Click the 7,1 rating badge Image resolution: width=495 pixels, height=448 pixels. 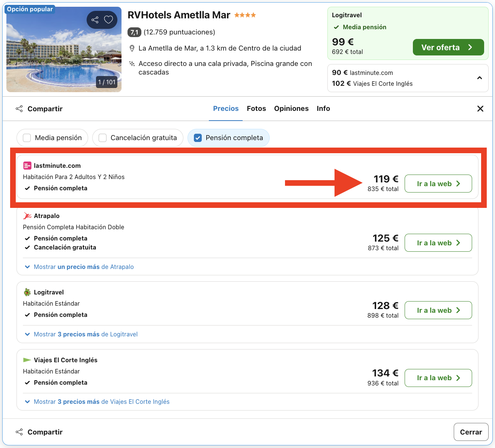(134, 32)
